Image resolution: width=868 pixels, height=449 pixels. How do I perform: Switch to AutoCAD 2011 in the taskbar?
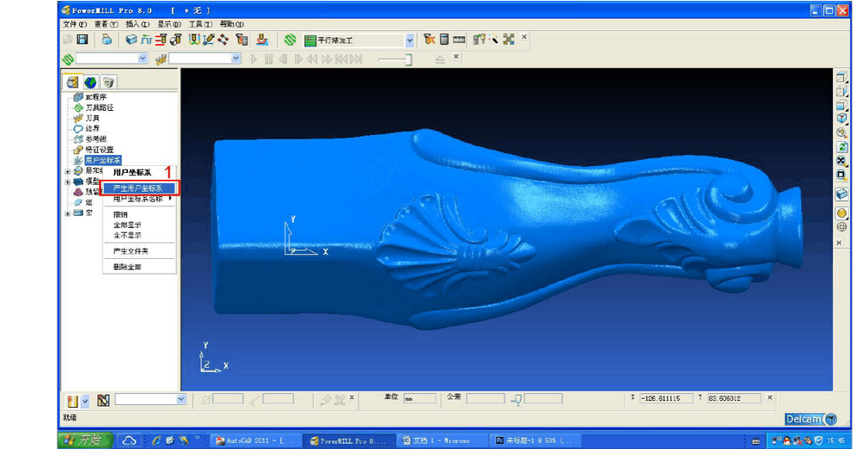(x=255, y=440)
